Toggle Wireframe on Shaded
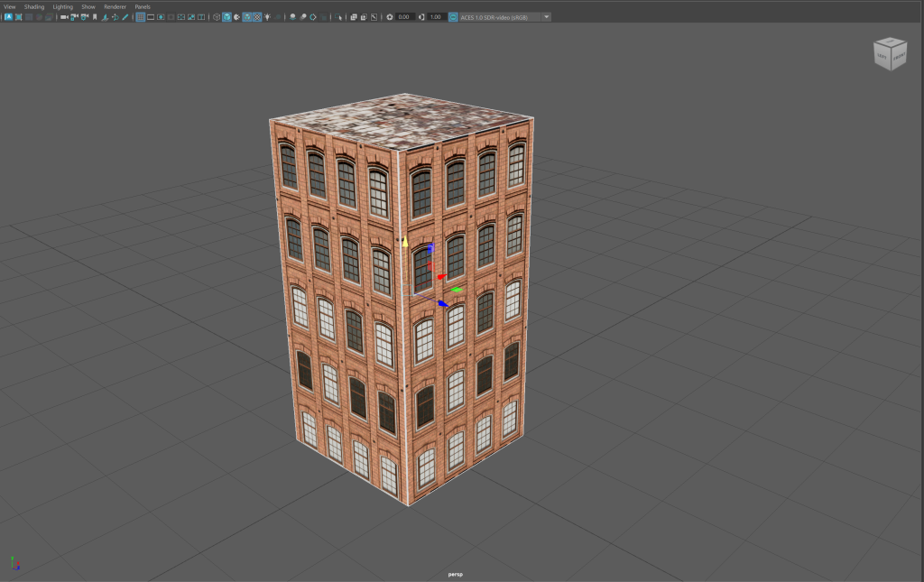This screenshot has width=924, height=582. (246, 17)
